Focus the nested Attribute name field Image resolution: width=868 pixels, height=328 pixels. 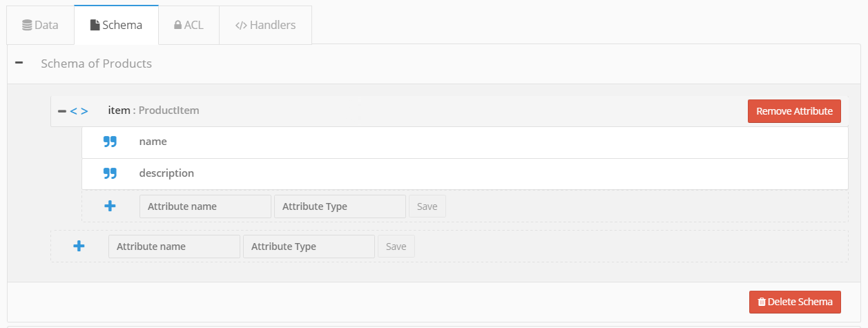tap(205, 206)
